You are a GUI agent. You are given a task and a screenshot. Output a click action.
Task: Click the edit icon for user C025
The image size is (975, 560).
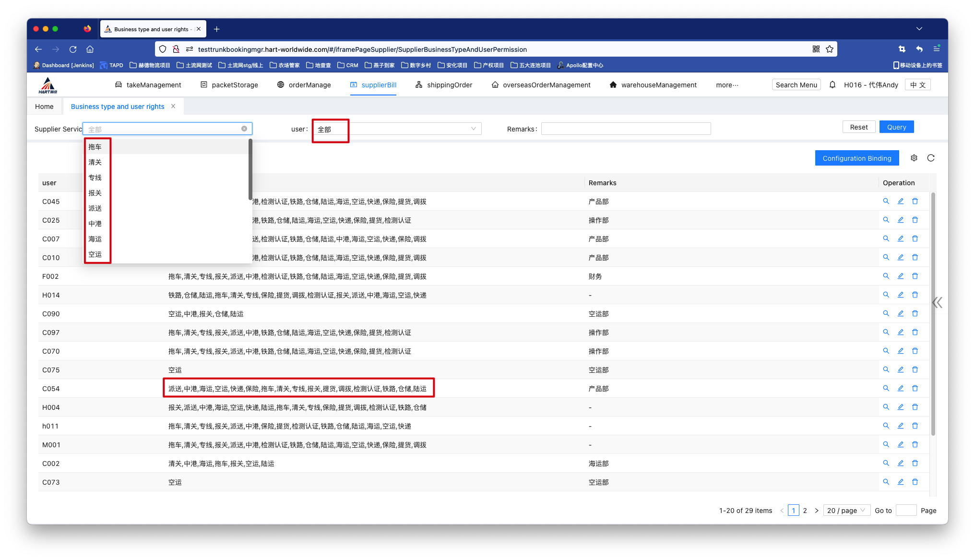point(900,220)
